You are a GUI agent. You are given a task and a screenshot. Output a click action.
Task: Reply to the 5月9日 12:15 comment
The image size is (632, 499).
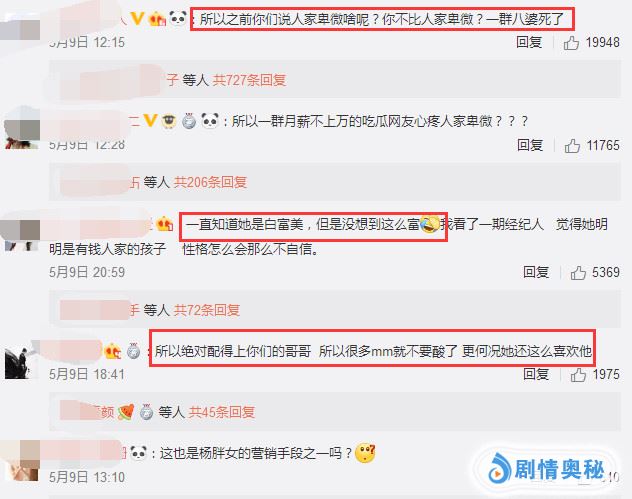[529, 42]
